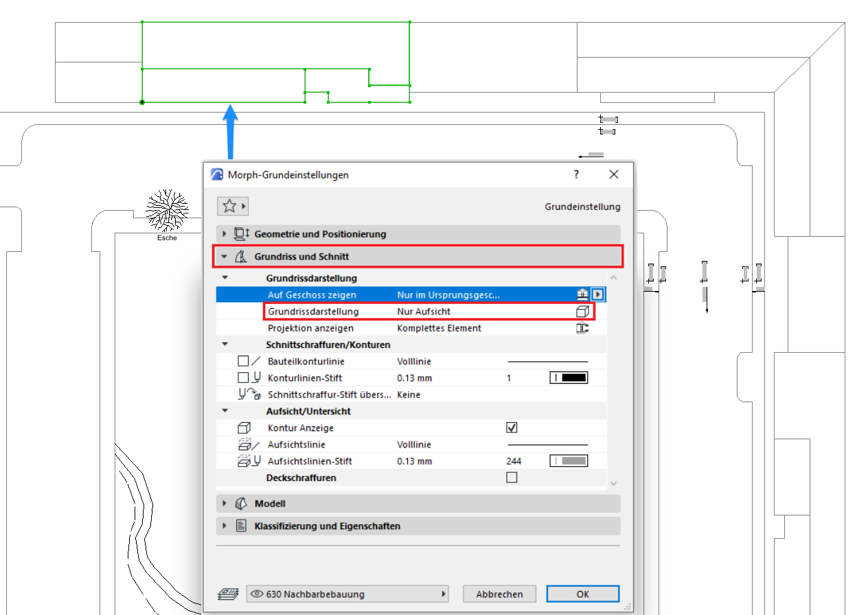Viewport: 868px width, 615px height.
Task: Click the Schnittschraffur-Stift override icon
Action: pyautogui.click(x=249, y=395)
